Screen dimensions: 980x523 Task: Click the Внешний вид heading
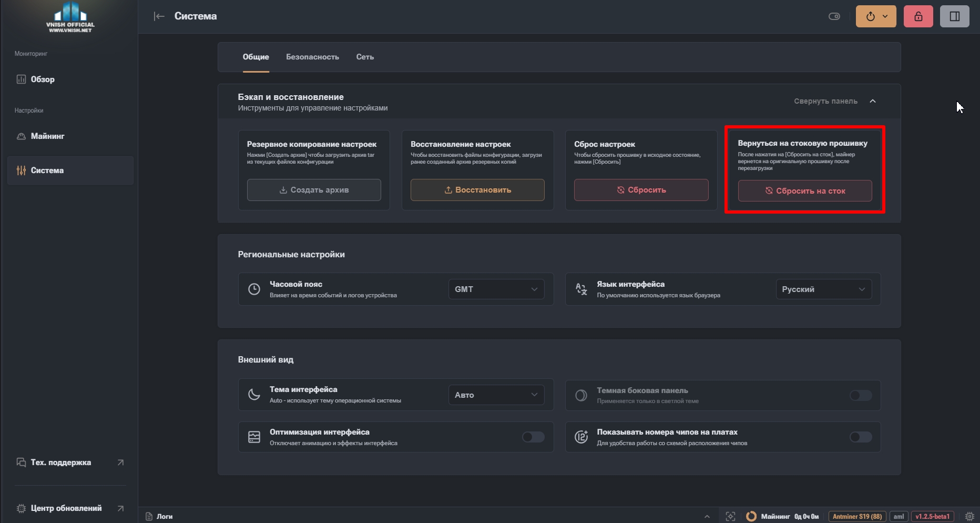click(266, 360)
